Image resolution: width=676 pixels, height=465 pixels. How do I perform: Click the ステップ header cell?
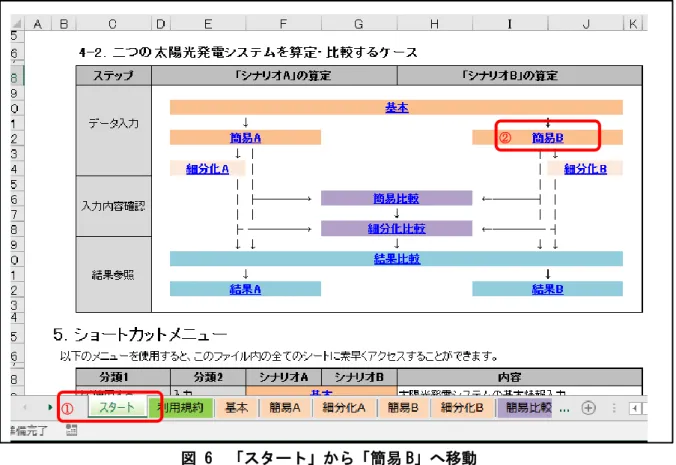coord(113,75)
